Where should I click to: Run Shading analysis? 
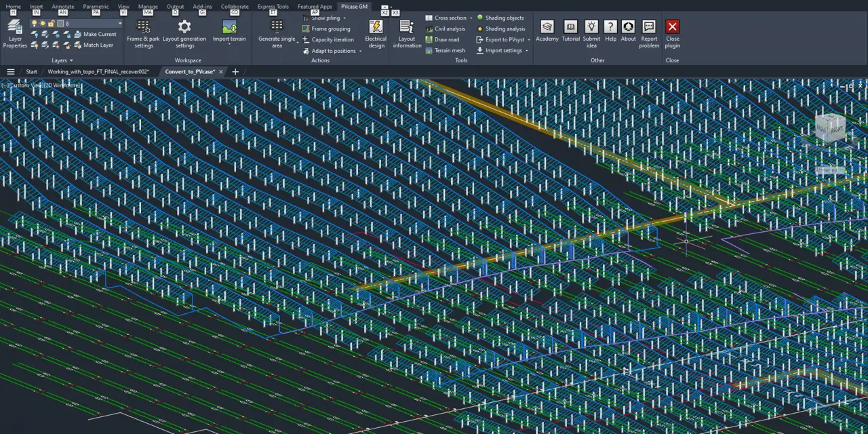[x=501, y=29]
